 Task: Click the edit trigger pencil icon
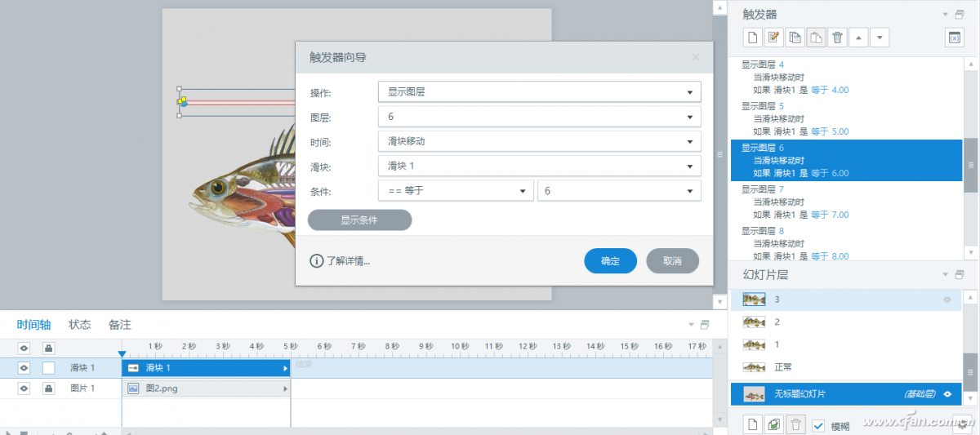coord(773,38)
